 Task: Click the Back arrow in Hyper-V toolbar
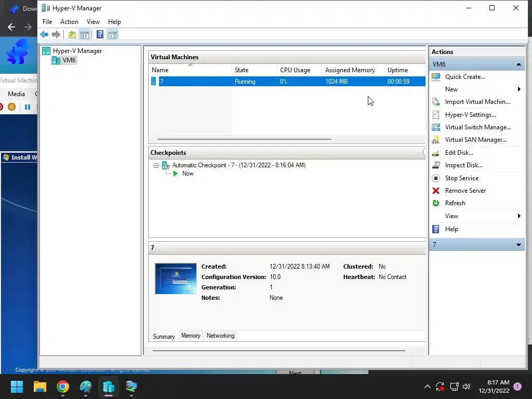click(44, 34)
